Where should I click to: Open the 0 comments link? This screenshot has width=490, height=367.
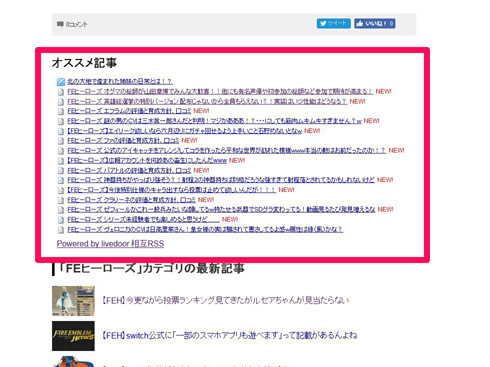point(76,24)
